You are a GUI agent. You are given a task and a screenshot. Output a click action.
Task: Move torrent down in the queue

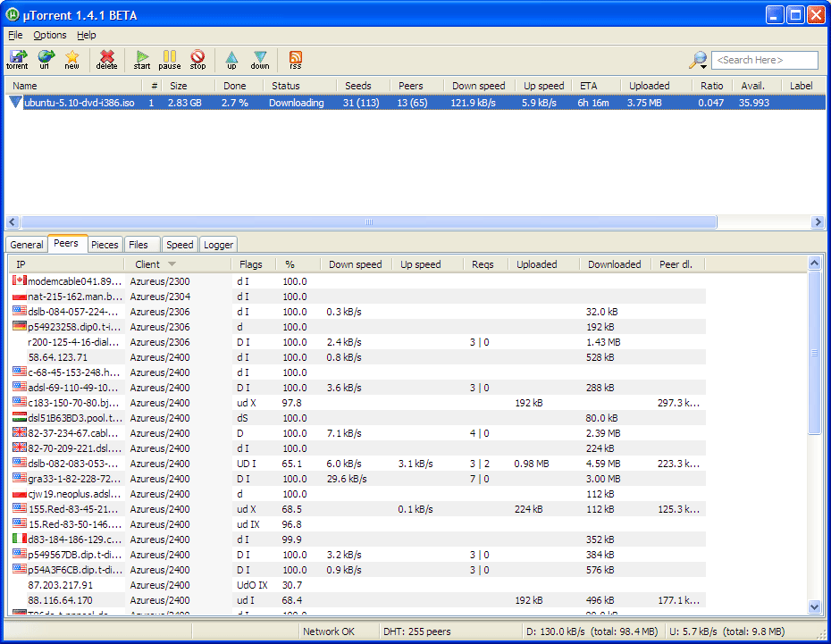point(260,59)
